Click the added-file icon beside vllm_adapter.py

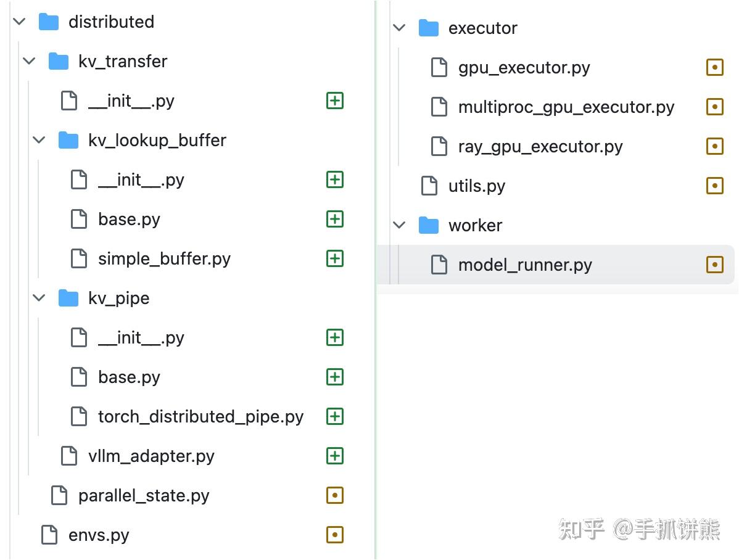[x=334, y=456]
